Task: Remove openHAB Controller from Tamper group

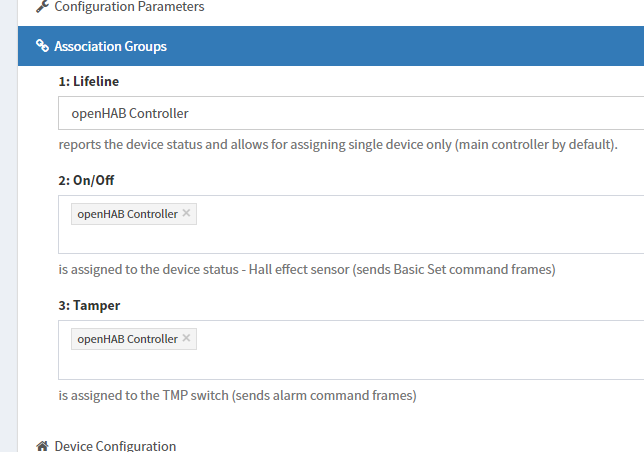Action: coord(187,338)
